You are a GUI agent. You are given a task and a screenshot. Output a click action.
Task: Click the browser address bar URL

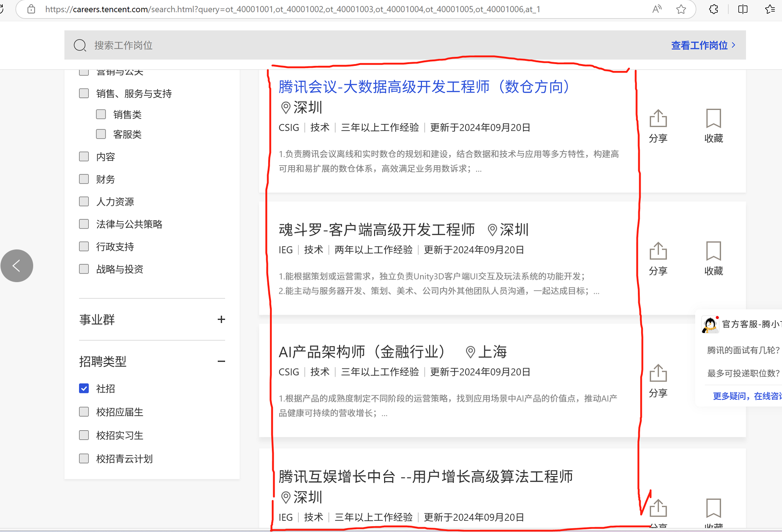tap(293, 9)
